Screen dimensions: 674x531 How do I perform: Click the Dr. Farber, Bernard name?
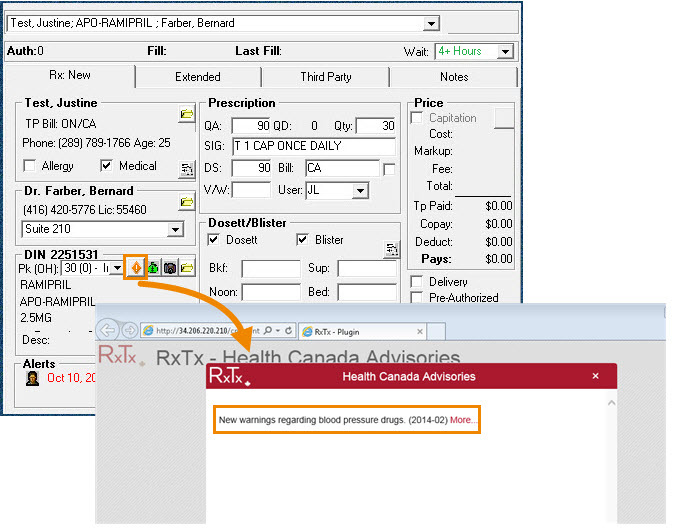79,190
